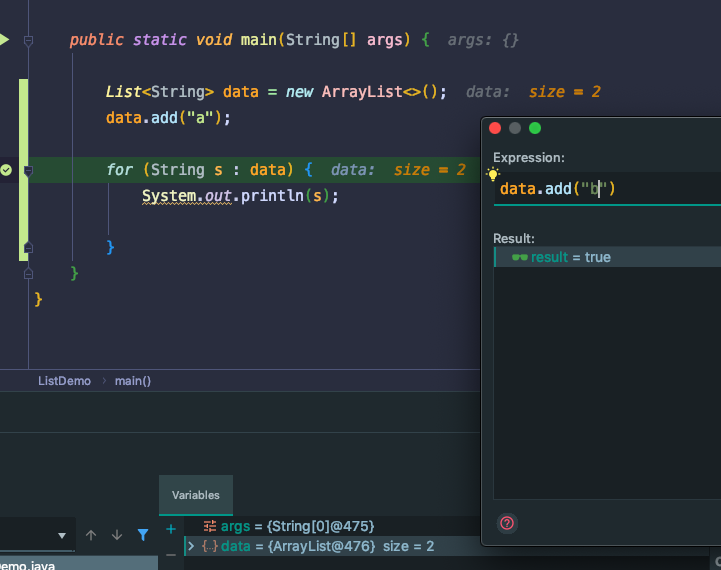Add a new watch with plus icon

click(171, 529)
